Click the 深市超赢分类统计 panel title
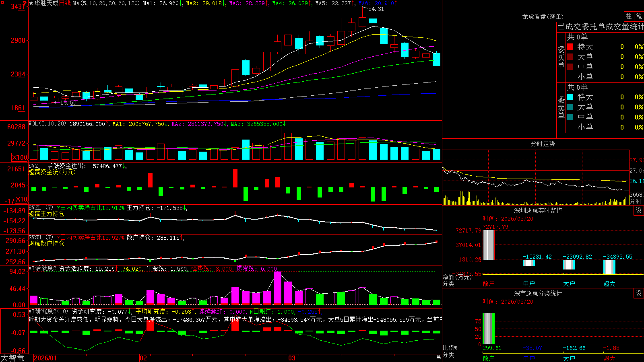The width and height of the screenshot is (644, 362). tap(538, 293)
